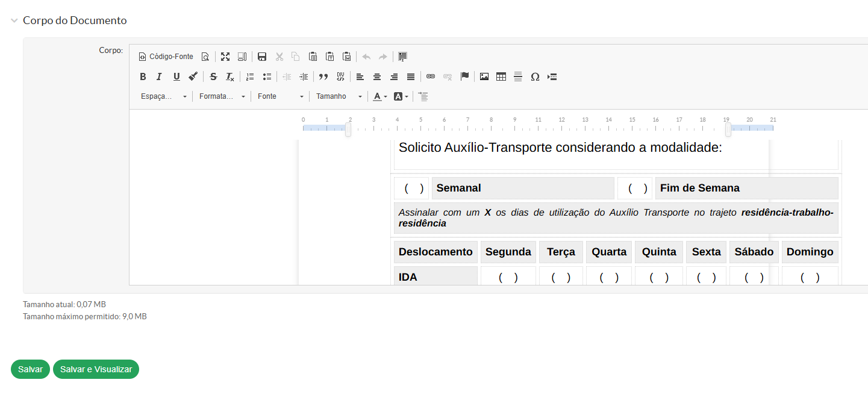
Task: Click the Salvar e Visualizar button
Action: (x=96, y=369)
